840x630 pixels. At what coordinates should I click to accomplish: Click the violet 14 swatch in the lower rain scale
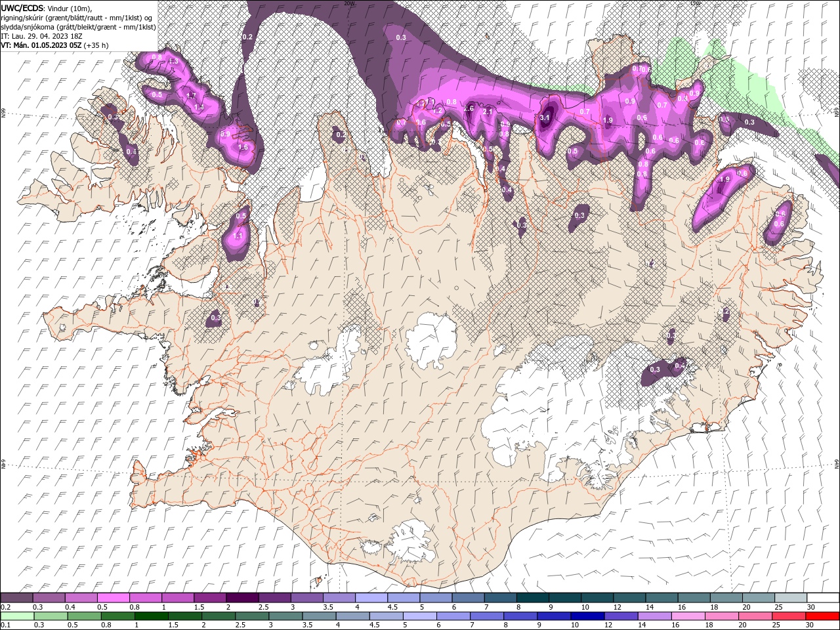tap(654, 616)
